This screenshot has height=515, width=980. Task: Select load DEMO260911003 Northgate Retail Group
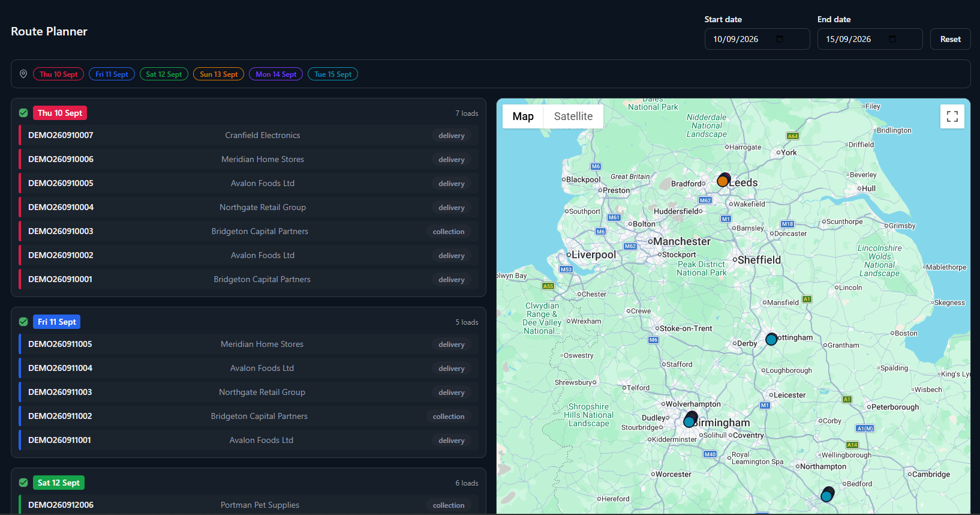[249, 392]
